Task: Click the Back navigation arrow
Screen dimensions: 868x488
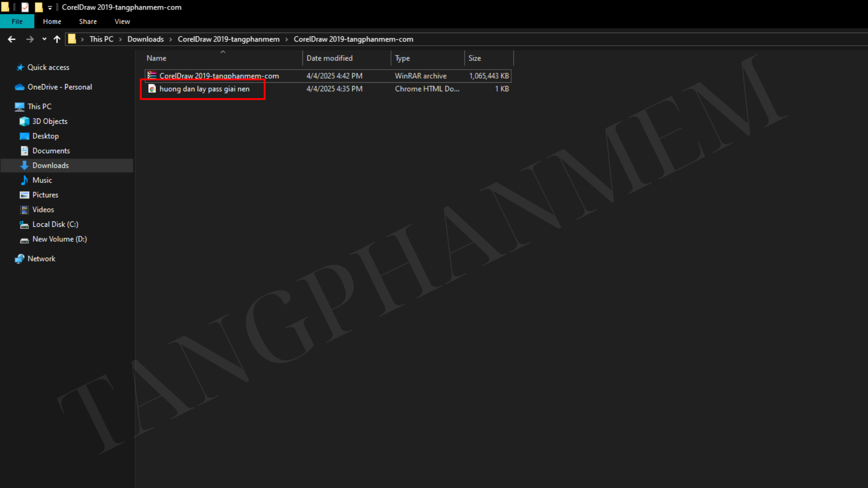Action: (x=12, y=39)
